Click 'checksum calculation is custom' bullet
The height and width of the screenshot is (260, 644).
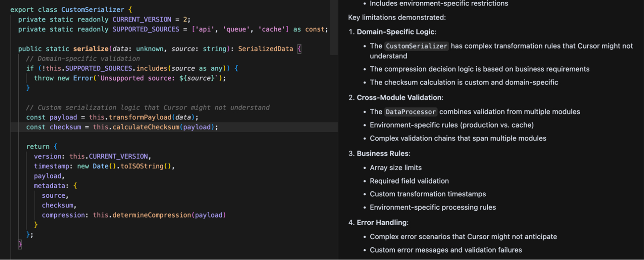point(464,82)
